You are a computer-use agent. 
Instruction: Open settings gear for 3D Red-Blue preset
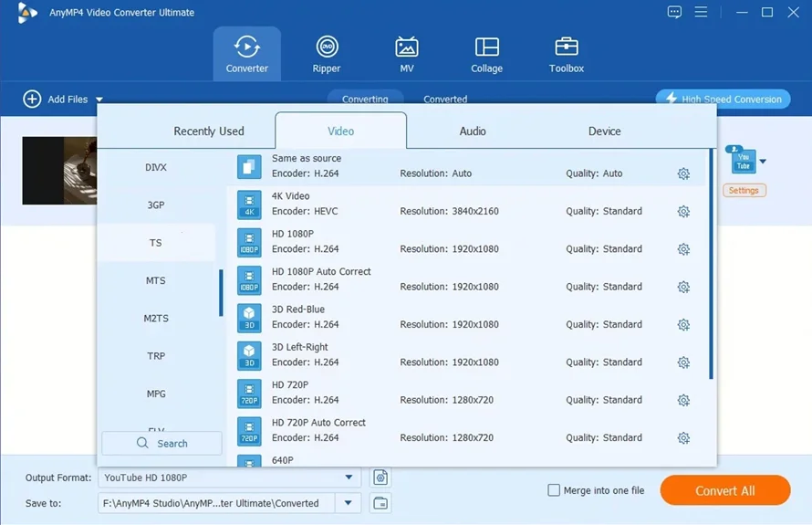683,325
